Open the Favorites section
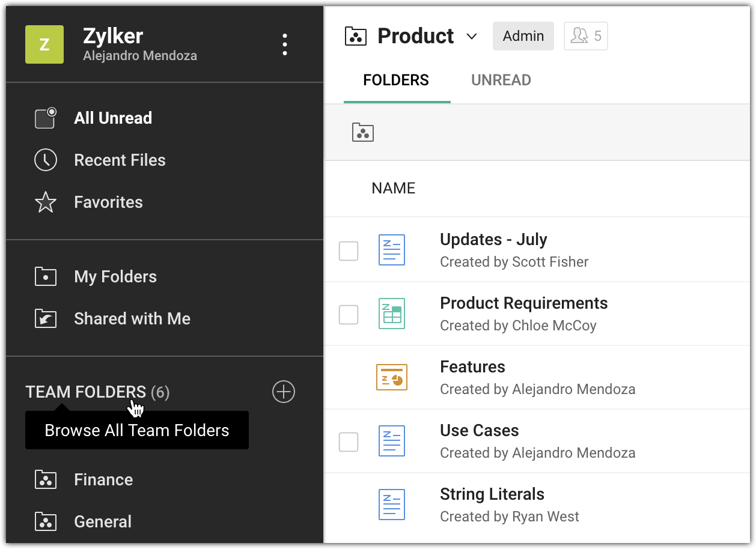756x549 pixels. [108, 202]
